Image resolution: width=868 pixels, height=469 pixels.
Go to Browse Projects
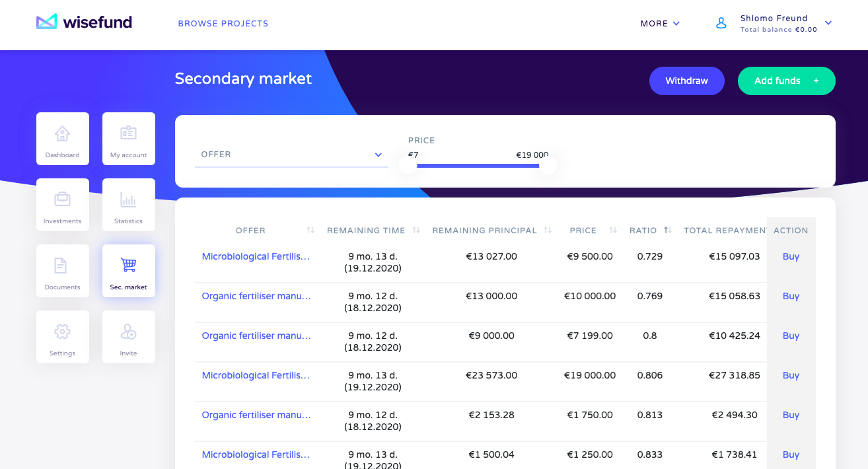(x=223, y=24)
